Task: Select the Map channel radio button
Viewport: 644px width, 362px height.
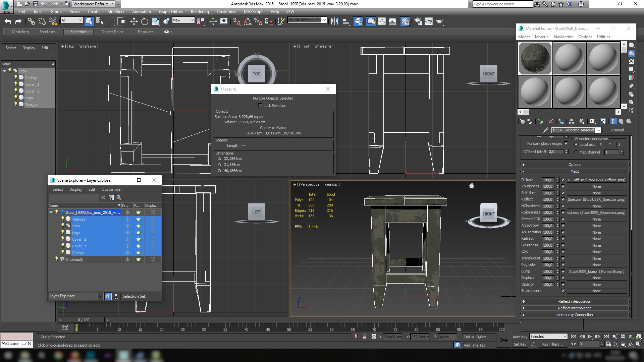Action: tap(576, 152)
